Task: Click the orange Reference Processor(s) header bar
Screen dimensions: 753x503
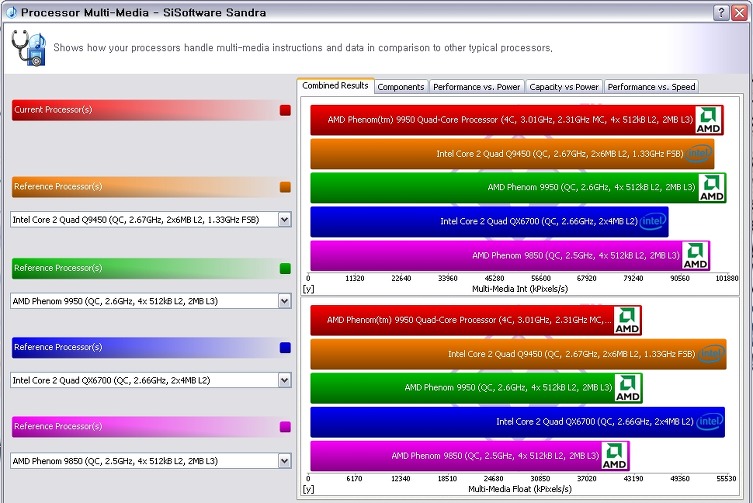Action: tap(151, 187)
